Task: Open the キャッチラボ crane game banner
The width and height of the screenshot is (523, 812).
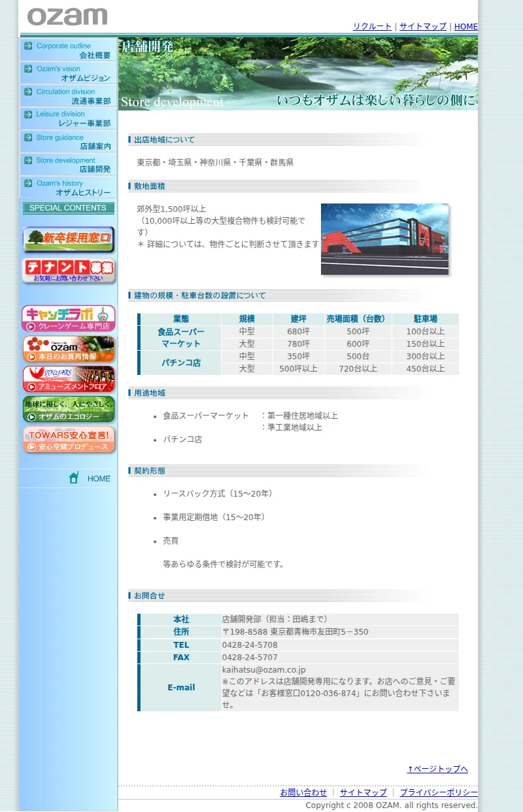Action: click(69, 318)
